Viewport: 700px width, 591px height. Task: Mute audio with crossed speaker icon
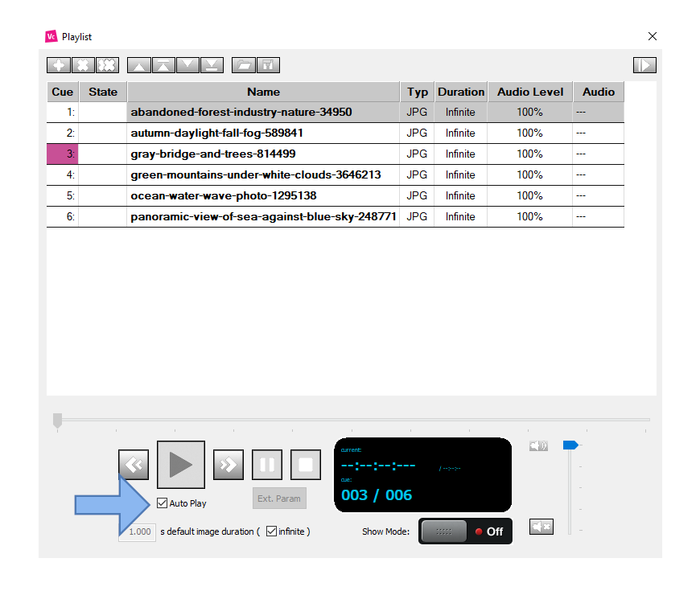coord(541,527)
